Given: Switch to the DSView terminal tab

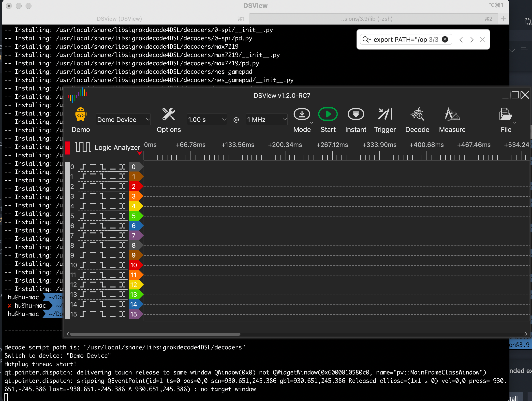Looking at the screenshot, I should (x=120, y=18).
